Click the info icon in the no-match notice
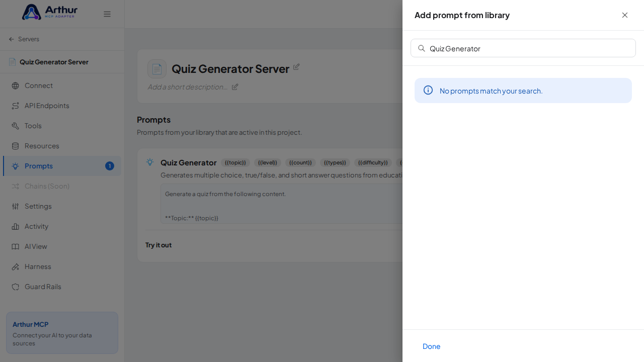The width and height of the screenshot is (644, 362). [428, 90]
